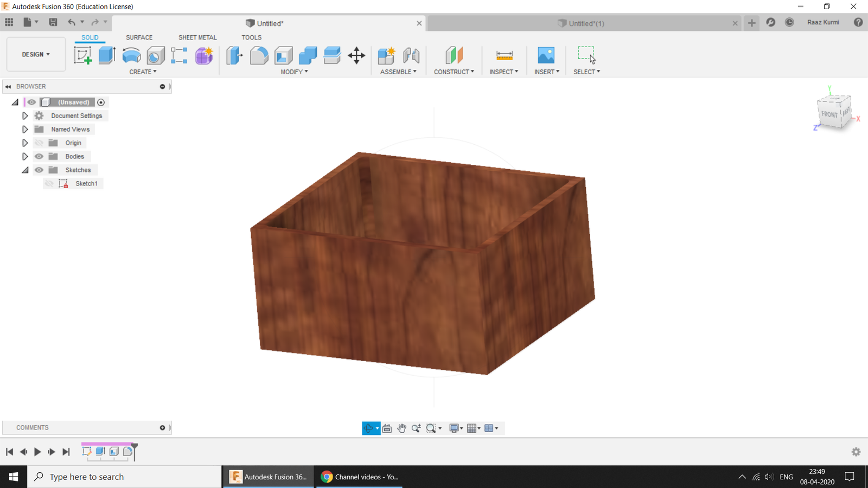
Task: Save the document with the floppy icon
Action: coord(53,22)
